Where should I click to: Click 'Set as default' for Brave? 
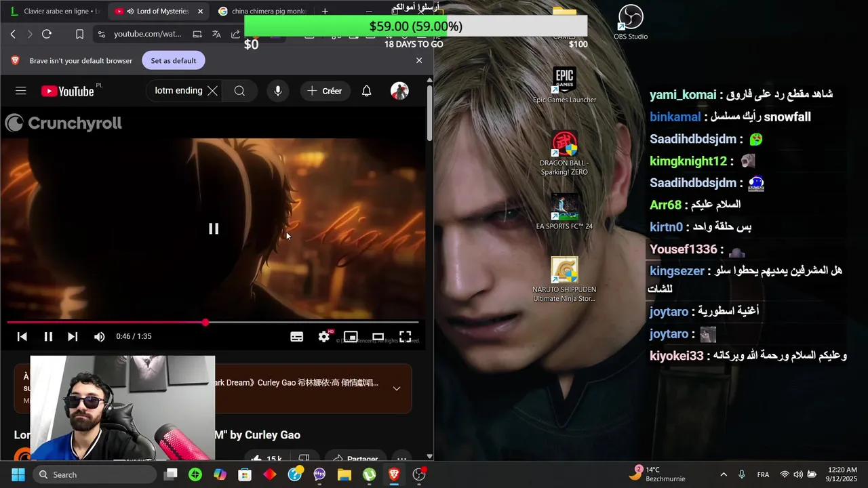pos(174,60)
